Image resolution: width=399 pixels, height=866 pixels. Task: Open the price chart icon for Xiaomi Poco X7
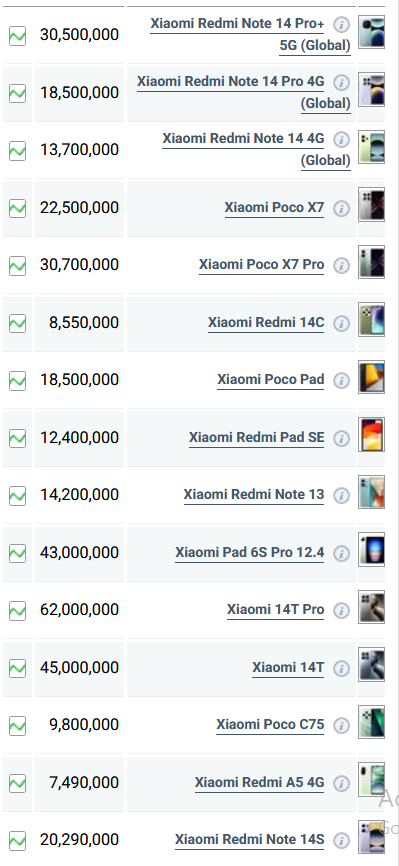(18, 209)
